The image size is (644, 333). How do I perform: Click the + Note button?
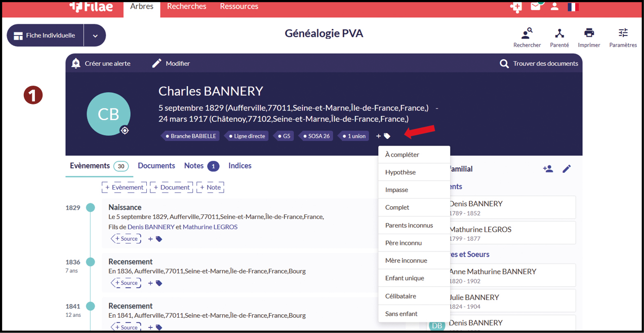(210, 187)
